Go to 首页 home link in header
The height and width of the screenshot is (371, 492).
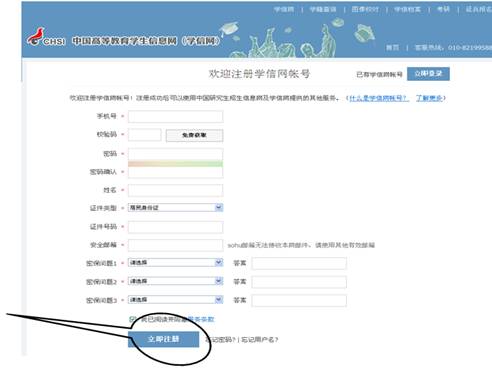pyautogui.click(x=392, y=48)
